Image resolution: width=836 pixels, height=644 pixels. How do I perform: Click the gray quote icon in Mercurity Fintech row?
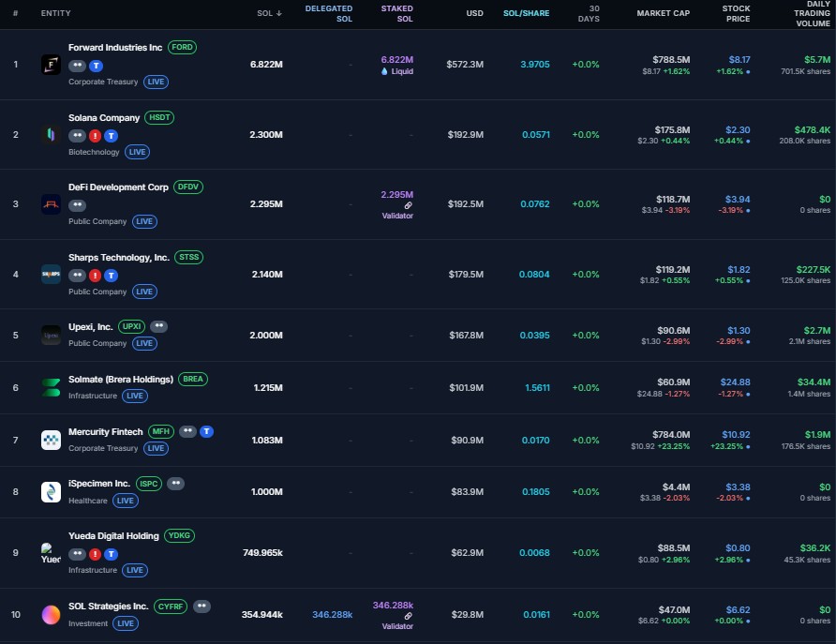click(x=187, y=431)
